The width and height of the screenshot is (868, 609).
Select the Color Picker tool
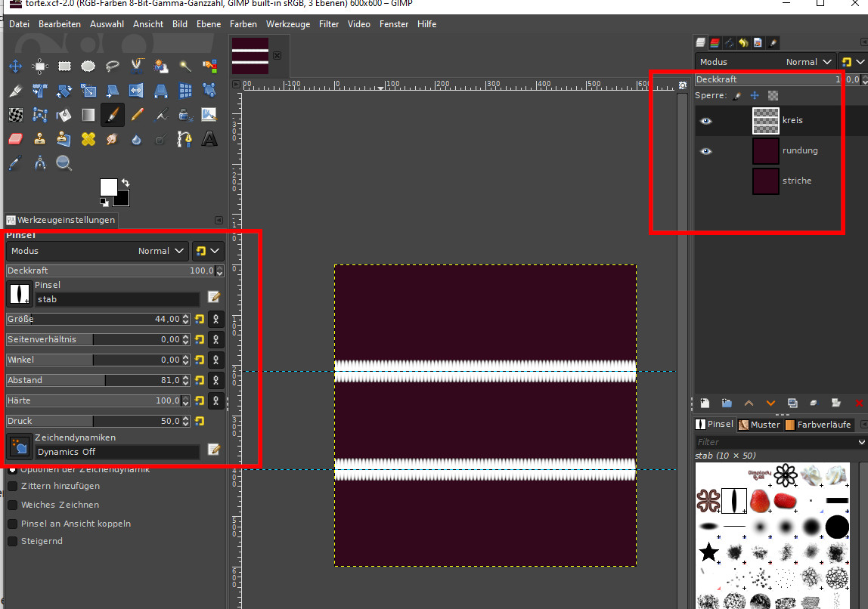coord(15,162)
